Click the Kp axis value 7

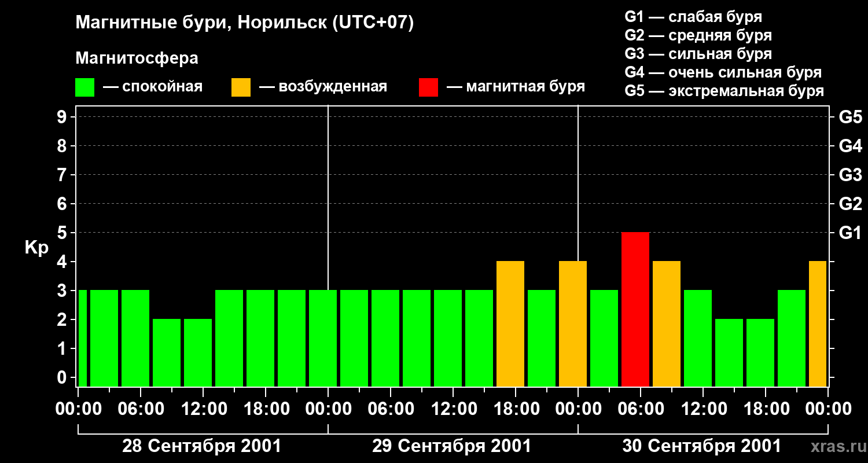[62, 175]
